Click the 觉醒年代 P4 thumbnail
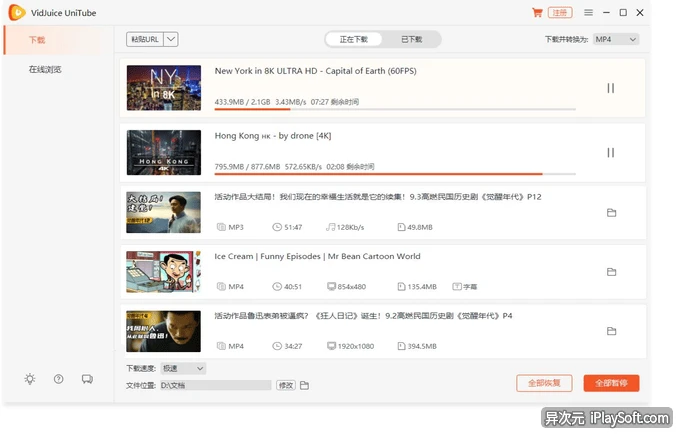 pyautogui.click(x=163, y=331)
